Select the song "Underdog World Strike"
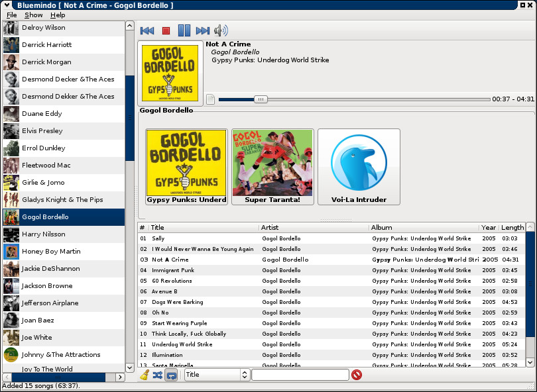This screenshot has height=392, width=537. pyautogui.click(x=331, y=344)
